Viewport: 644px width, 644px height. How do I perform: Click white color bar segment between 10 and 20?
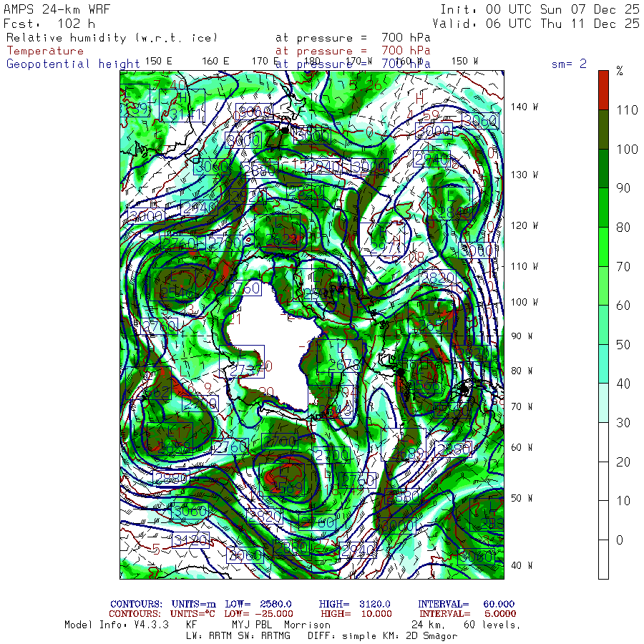pyautogui.click(x=603, y=481)
